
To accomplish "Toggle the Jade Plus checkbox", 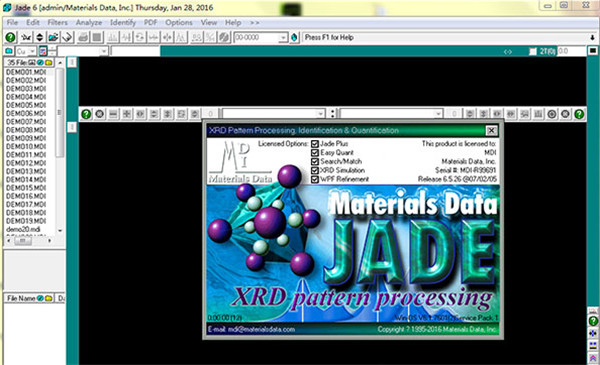I will [315, 144].
